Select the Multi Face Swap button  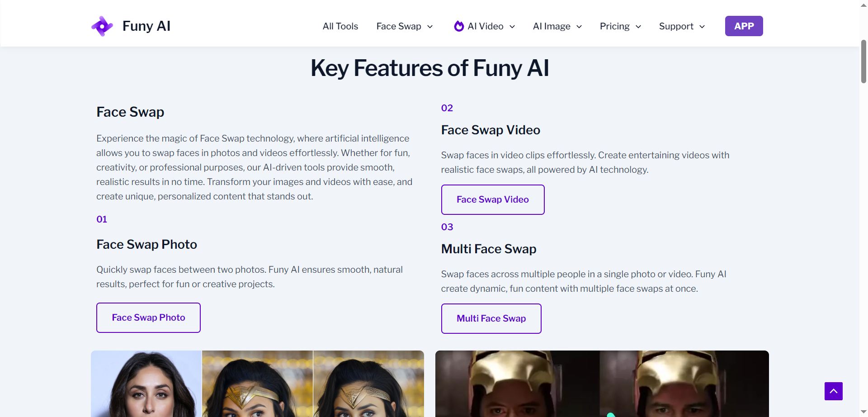pyautogui.click(x=491, y=318)
